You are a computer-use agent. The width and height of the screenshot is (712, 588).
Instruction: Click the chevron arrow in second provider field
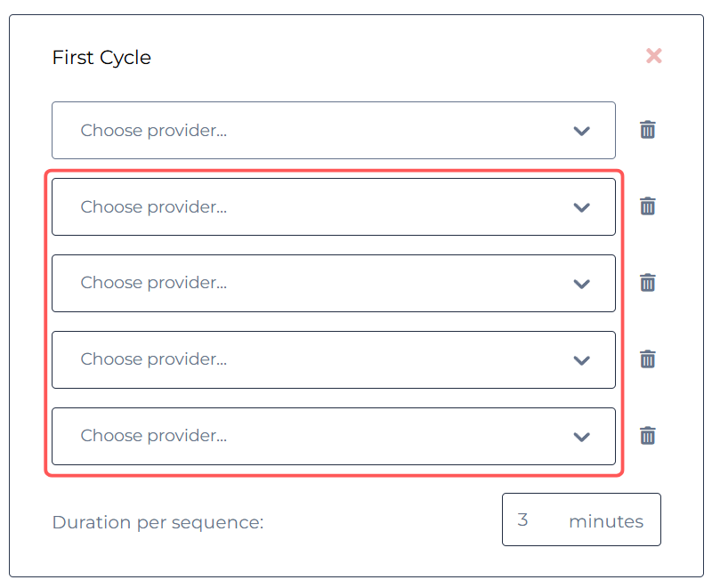582,208
